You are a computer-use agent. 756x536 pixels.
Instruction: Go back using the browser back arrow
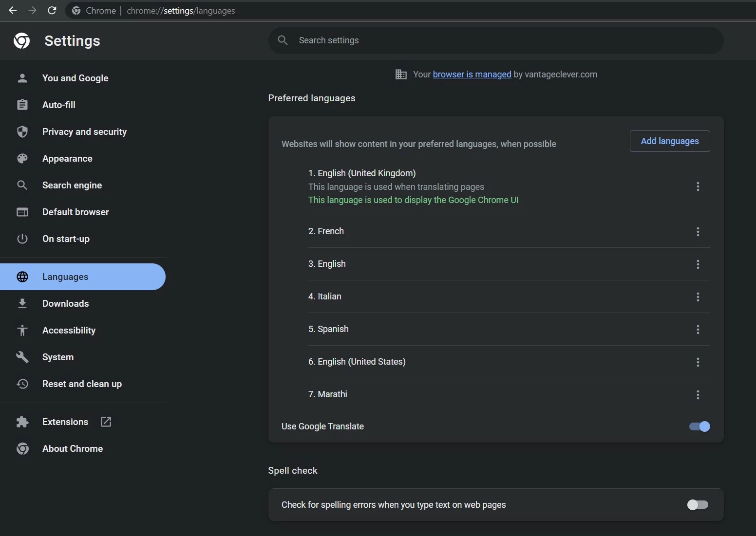13,10
